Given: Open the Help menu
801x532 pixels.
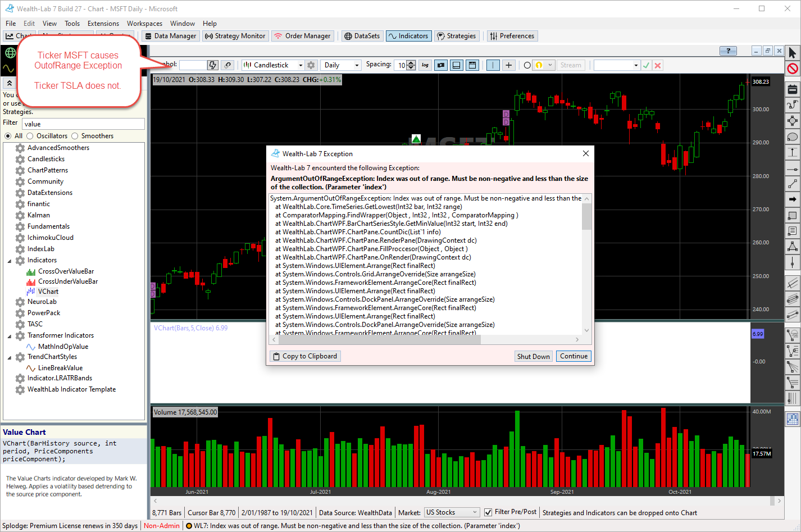Looking at the screenshot, I should tap(210, 24).
